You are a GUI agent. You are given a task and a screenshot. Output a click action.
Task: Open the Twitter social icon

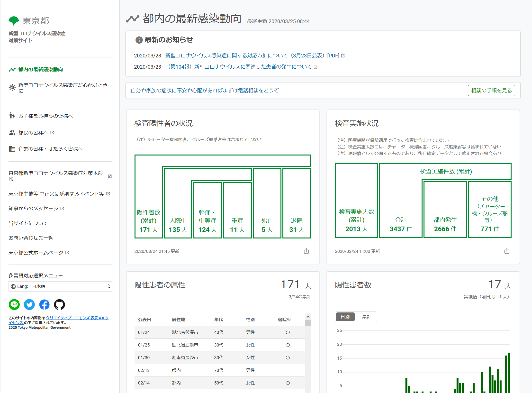coord(29,304)
